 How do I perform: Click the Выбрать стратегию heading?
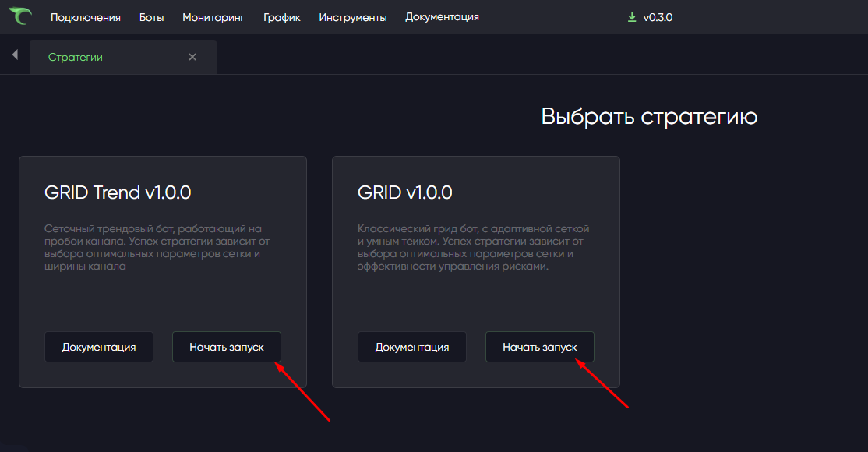(x=649, y=117)
